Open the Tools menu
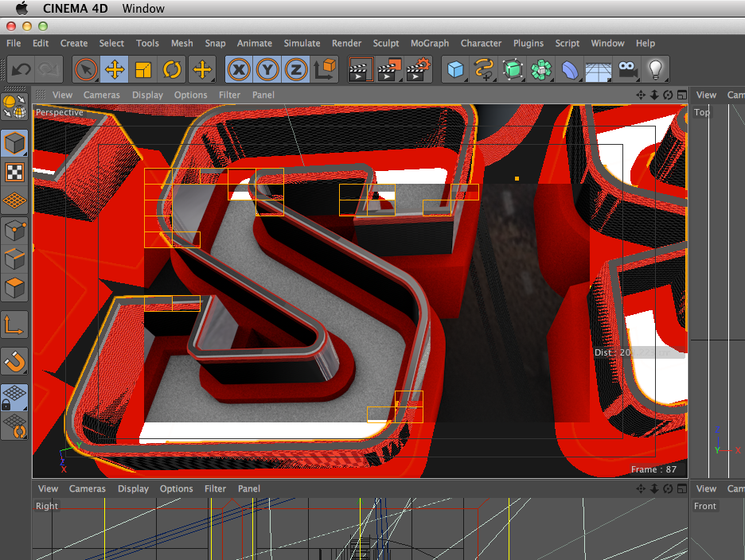This screenshot has width=745, height=560. click(x=147, y=43)
